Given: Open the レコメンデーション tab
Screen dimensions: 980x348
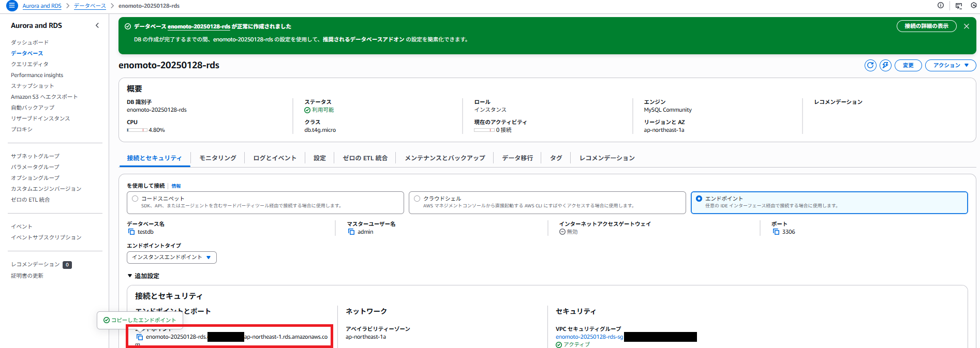Looking at the screenshot, I should 607,158.
